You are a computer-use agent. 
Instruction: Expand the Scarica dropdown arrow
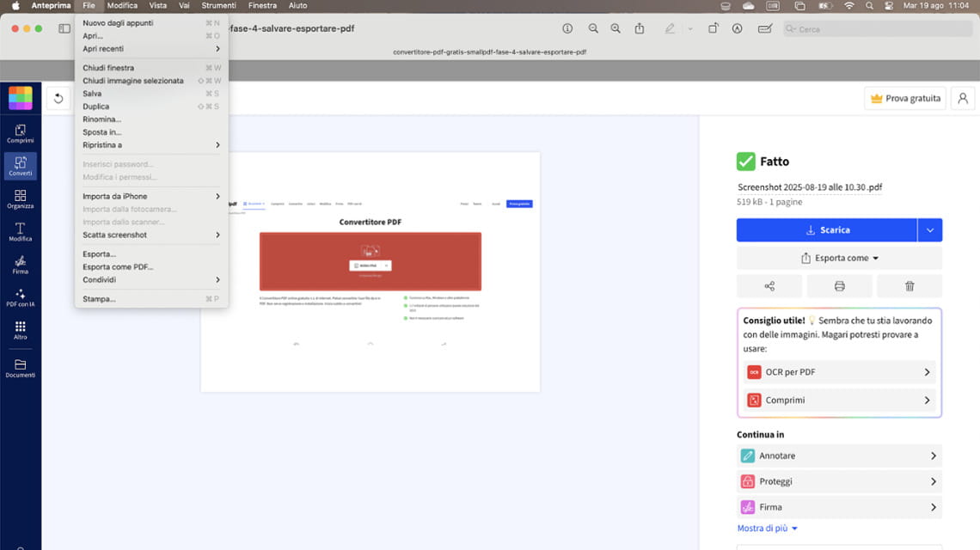point(930,230)
